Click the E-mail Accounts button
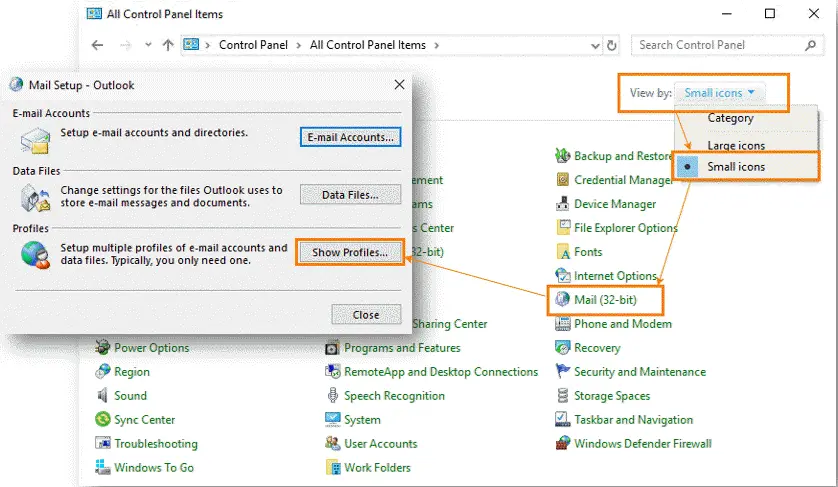The height and width of the screenshot is (487, 838). [x=350, y=137]
